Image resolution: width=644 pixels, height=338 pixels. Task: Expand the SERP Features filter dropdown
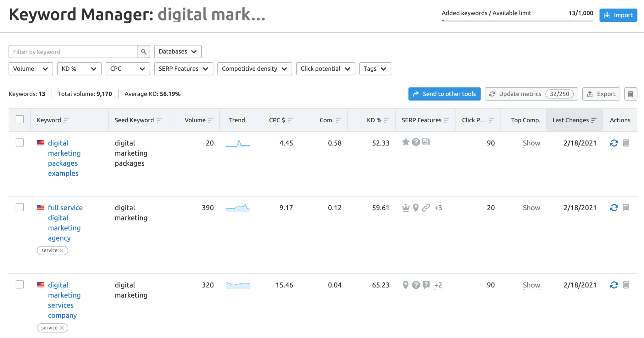point(183,69)
